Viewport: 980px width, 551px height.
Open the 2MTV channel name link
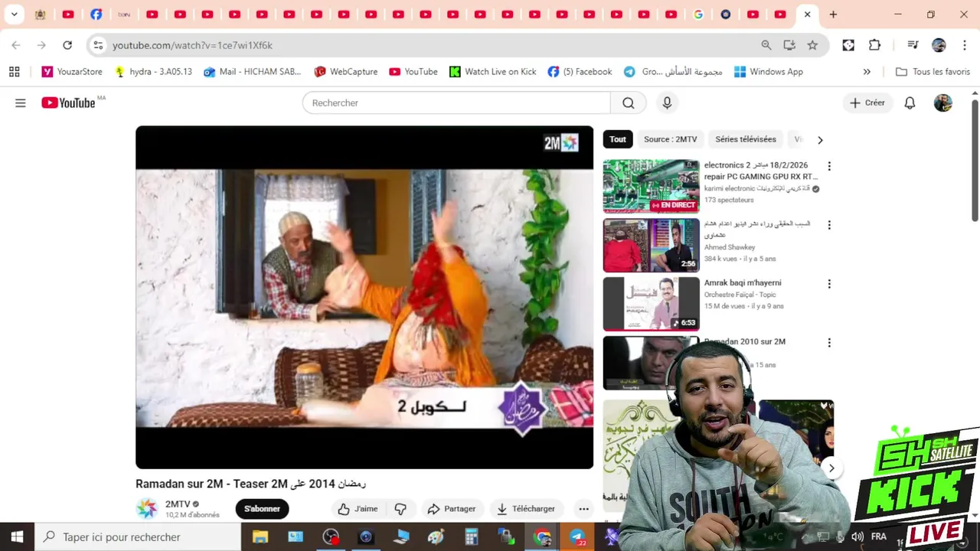(x=178, y=504)
